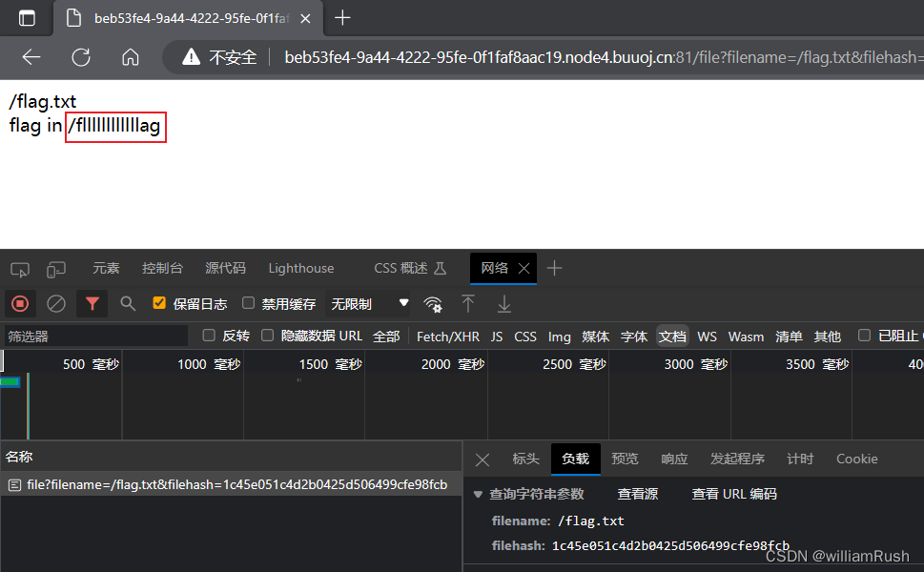Select the flag.txt network request
The width and height of the screenshot is (924, 572).
click(x=229, y=483)
